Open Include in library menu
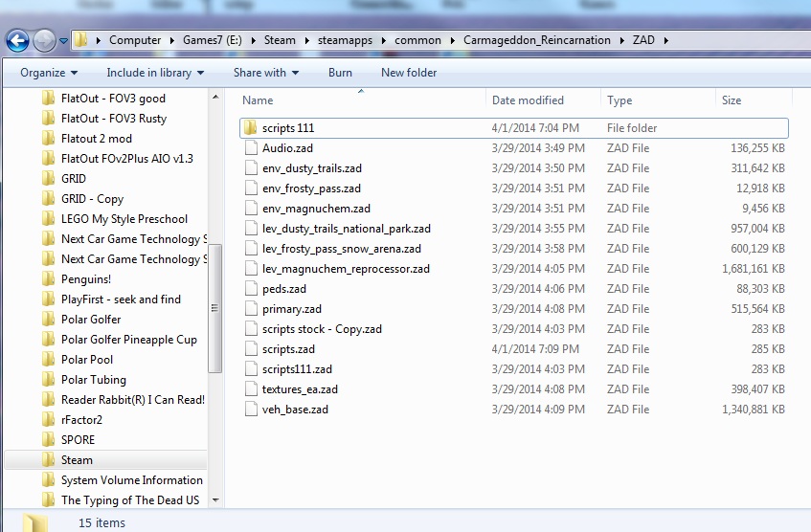 (x=155, y=73)
